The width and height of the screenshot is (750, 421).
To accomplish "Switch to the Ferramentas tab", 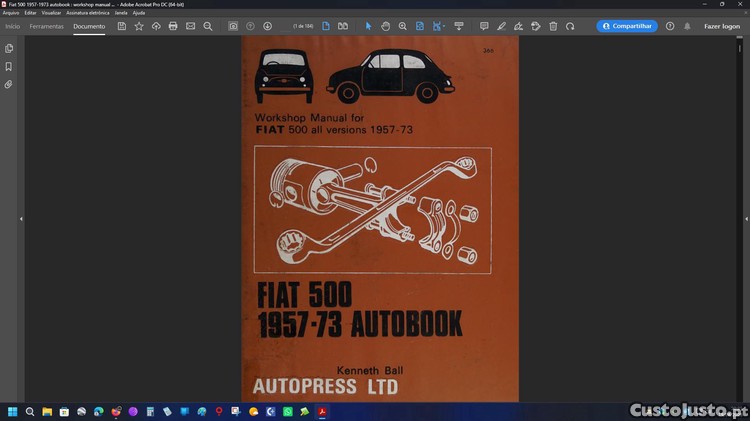I will click(x=46, y=26).
